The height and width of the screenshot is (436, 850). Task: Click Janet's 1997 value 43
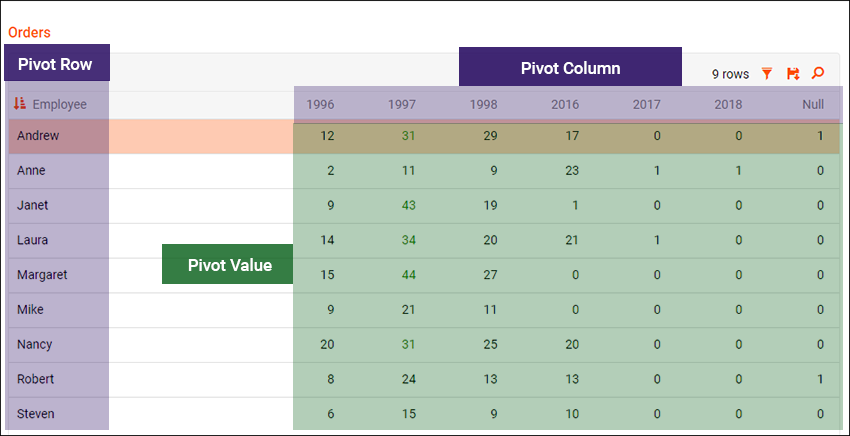(x=409, y=206)
